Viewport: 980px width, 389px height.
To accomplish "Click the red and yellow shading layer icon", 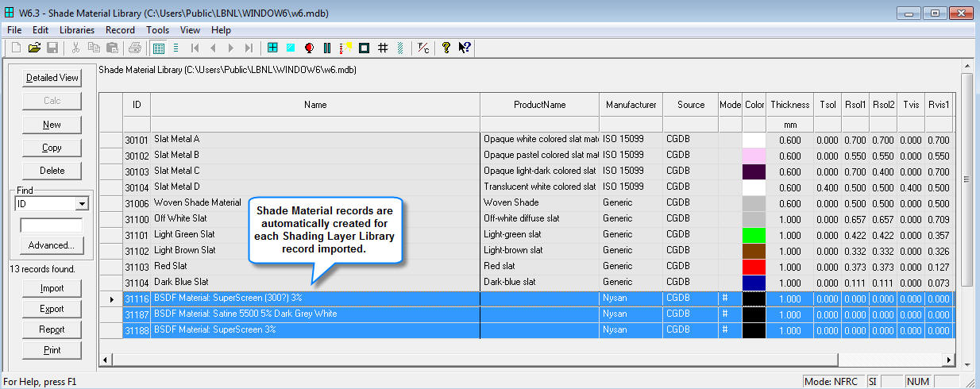I will 345,48.
